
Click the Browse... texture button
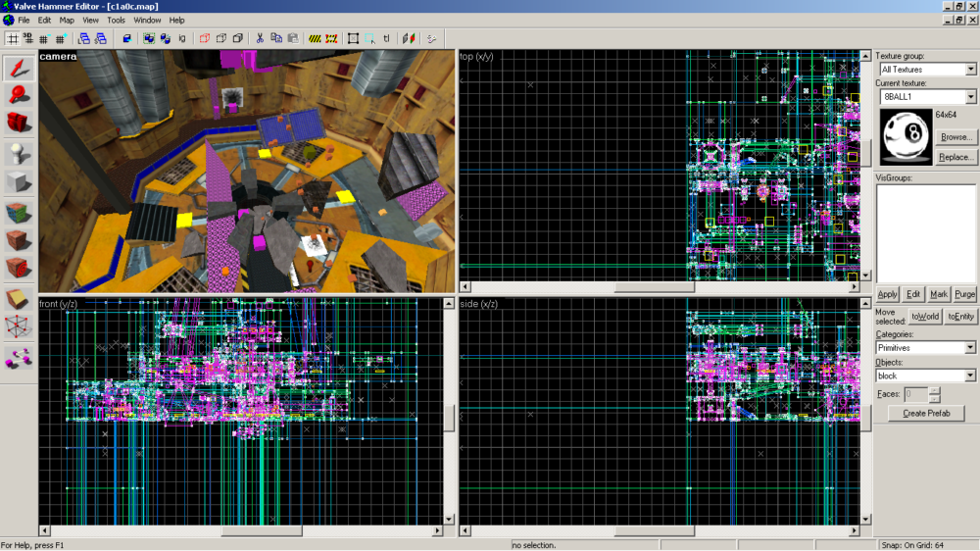tap(955, 137)
